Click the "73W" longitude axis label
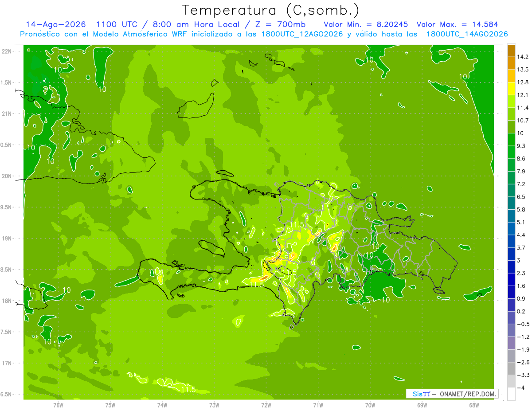The image size is (532, 411). coord(214,405)
